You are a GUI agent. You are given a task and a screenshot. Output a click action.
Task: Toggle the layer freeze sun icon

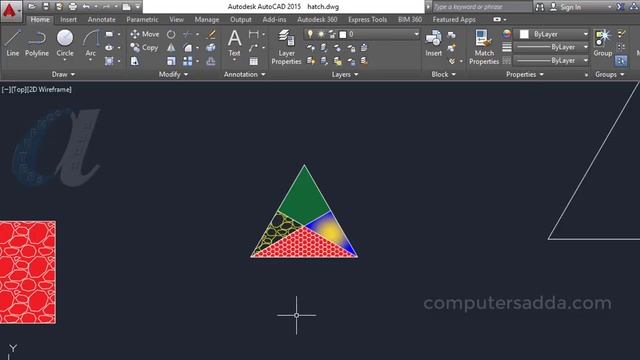coord(321,34)
